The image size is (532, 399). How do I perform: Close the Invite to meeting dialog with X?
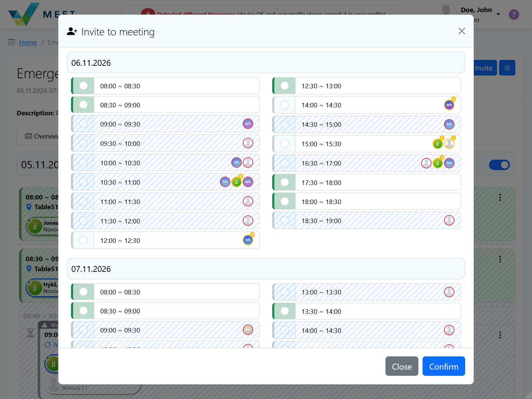pyautogui.click(x=461, y=31)
